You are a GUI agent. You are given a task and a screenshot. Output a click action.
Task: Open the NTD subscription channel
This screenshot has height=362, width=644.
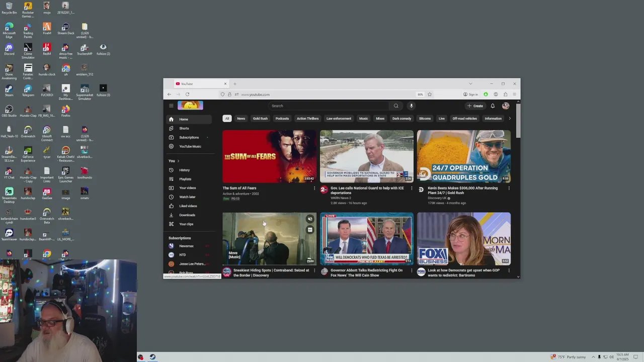[189, 255]
